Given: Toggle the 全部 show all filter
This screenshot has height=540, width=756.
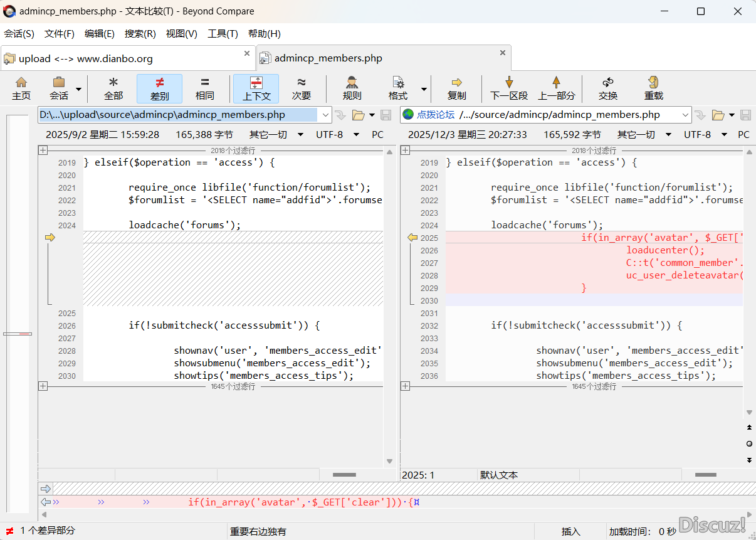Looking at the screenshot, I should click(113, 88).
